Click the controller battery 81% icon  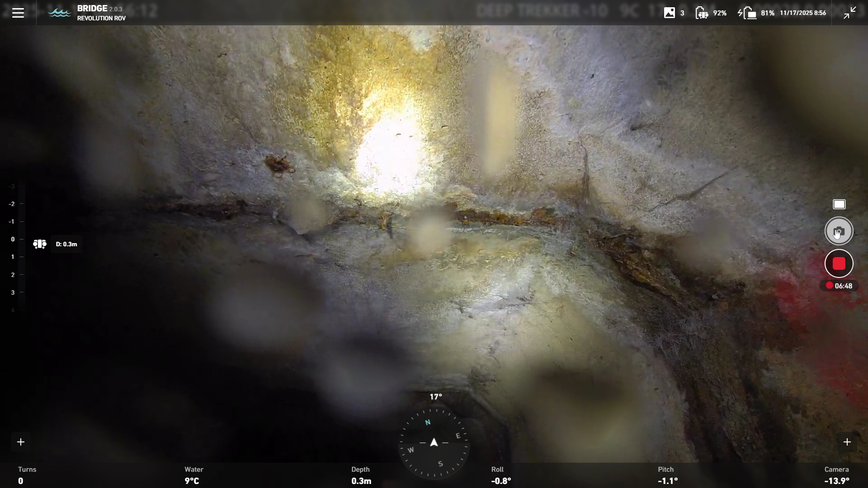coord(748,13)
